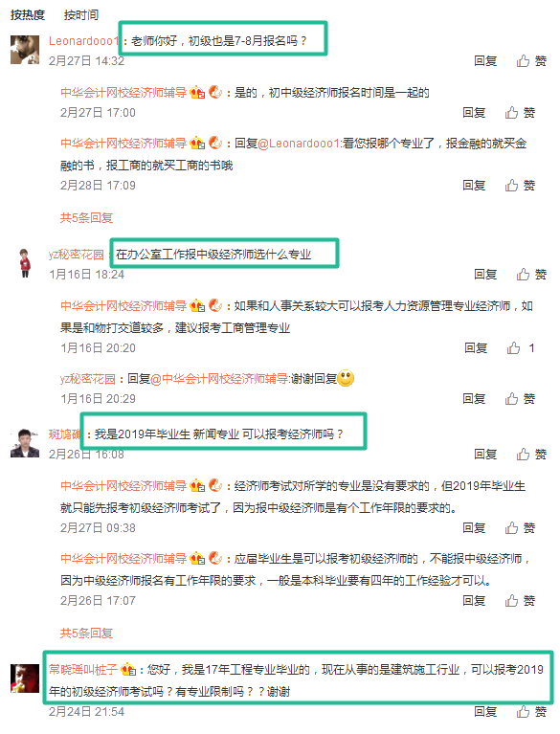Viewport: 560px width, 734px height.
Task: Open 常晓瑶叫桩子 username link
Action: [83, 669]
